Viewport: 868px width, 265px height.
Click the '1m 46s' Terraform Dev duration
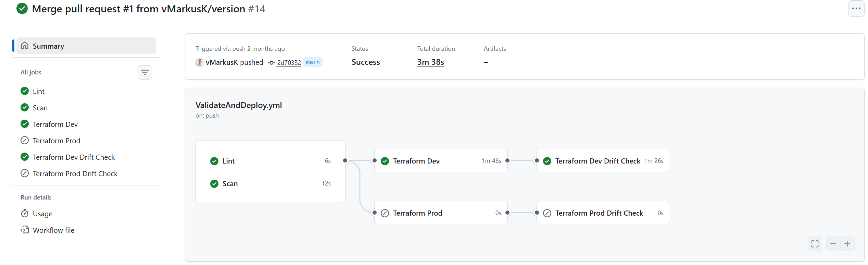pos(491,161)
